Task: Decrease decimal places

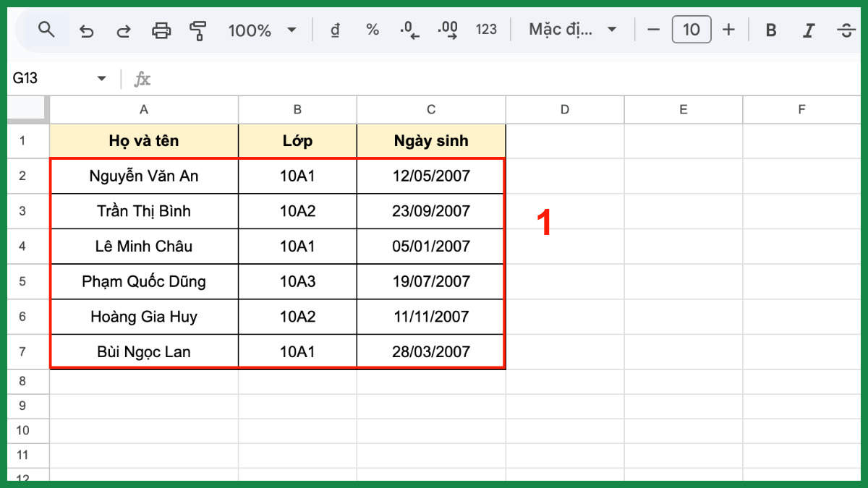Action: coord(410,30)
